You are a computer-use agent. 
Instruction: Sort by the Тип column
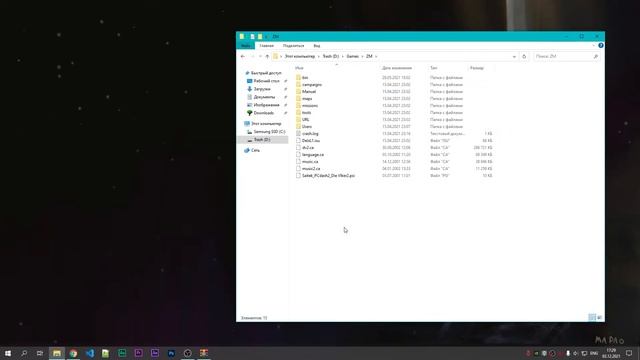tap(433, 68)
